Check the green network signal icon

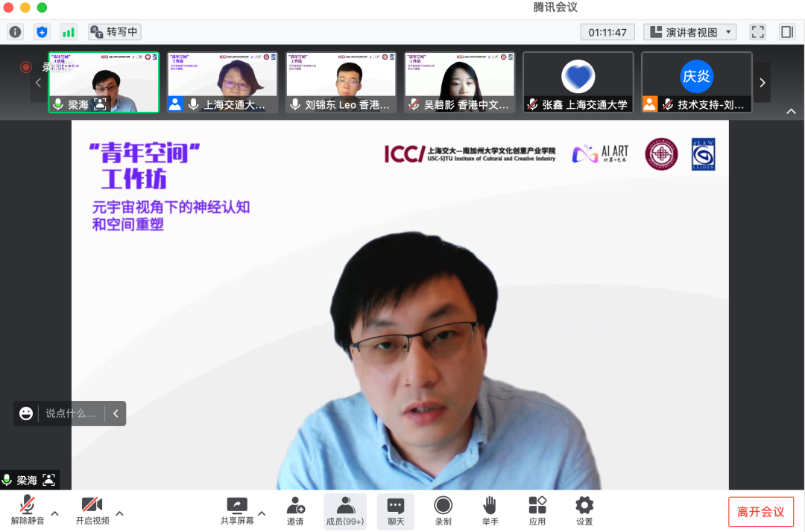[x=69, y=32]
